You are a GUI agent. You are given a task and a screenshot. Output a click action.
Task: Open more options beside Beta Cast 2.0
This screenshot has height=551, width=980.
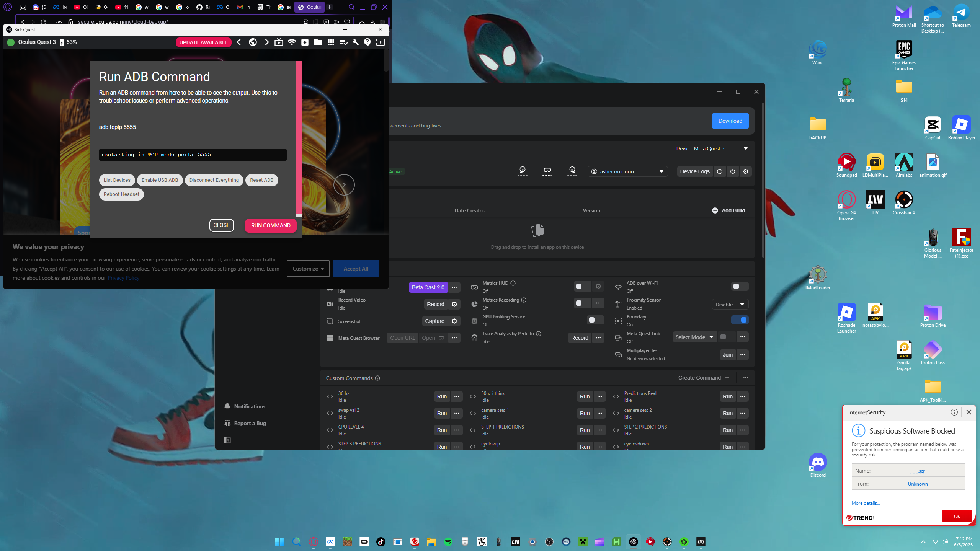point(454,287)
